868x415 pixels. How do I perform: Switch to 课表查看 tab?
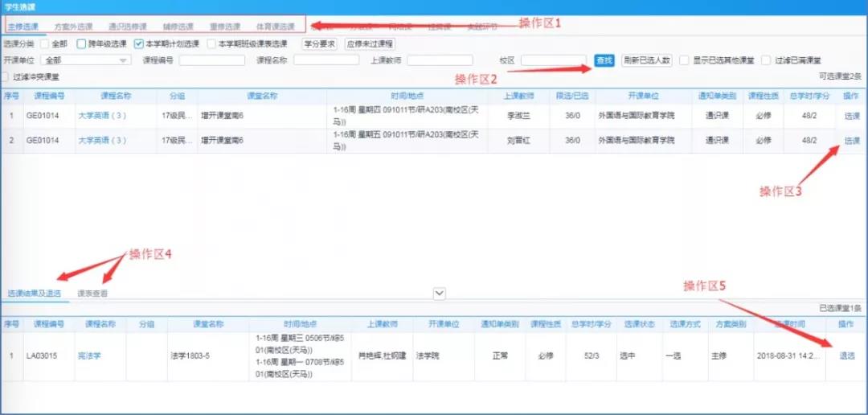[x=92, y=294]
